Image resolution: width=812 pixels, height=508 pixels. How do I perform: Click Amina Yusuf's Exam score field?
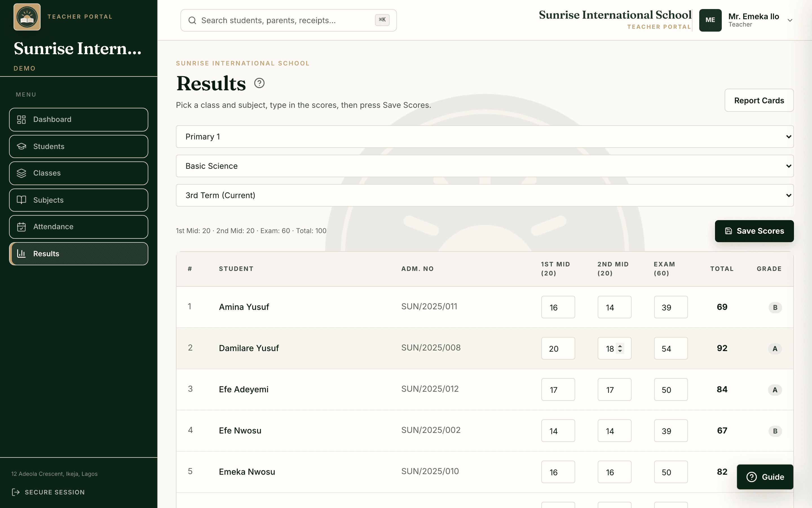pyautogui.click(x=671, y=307)
